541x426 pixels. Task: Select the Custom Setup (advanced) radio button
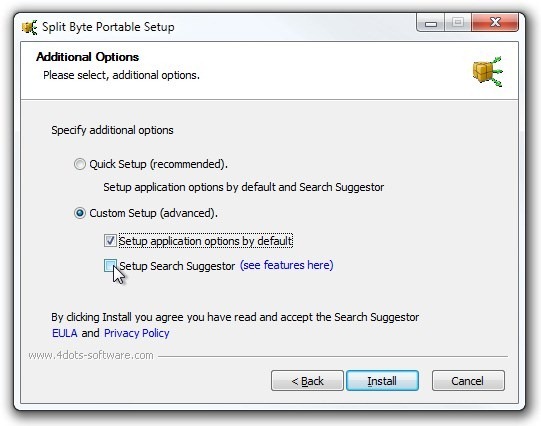80,213
